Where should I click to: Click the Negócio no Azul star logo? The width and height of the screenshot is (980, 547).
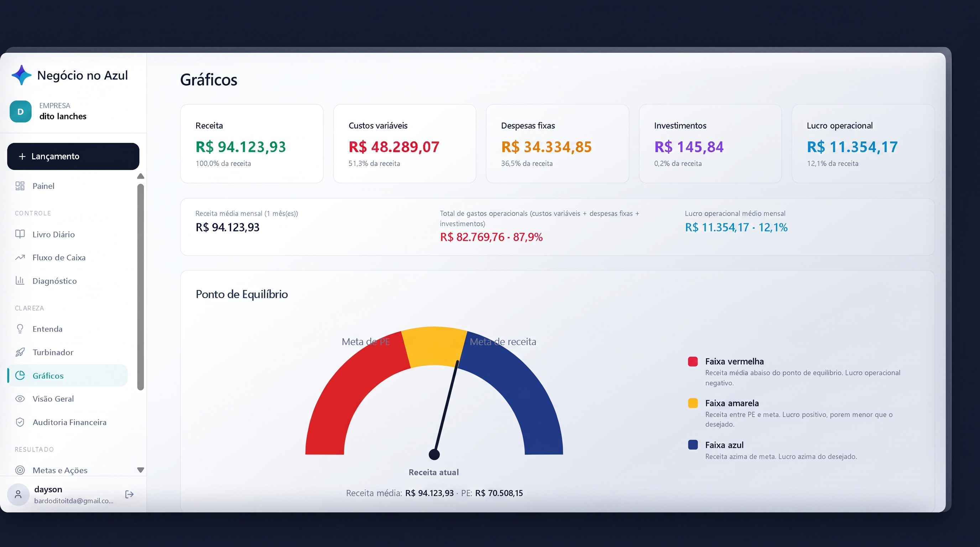(21, 75)
